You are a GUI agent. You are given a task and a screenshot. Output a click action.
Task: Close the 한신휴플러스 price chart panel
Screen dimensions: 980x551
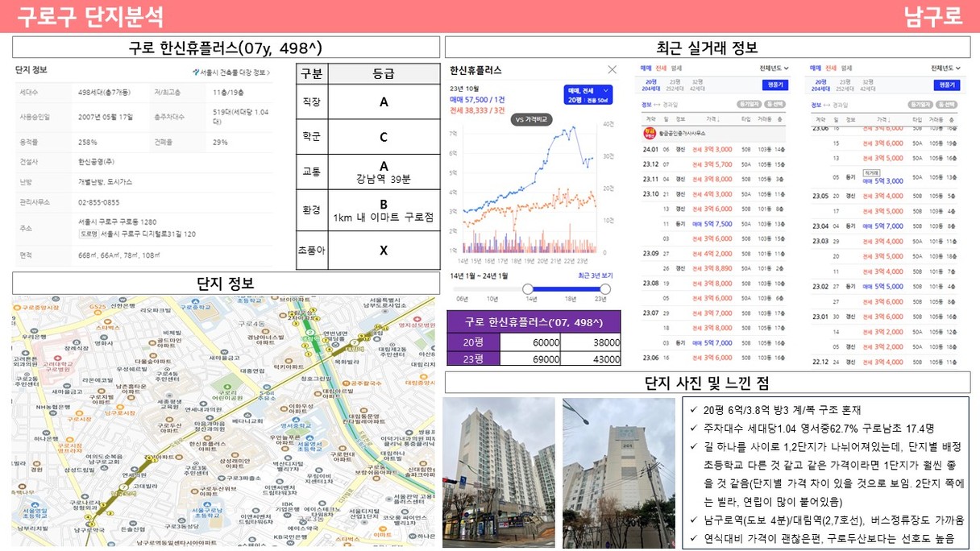[x=612, y=70]
